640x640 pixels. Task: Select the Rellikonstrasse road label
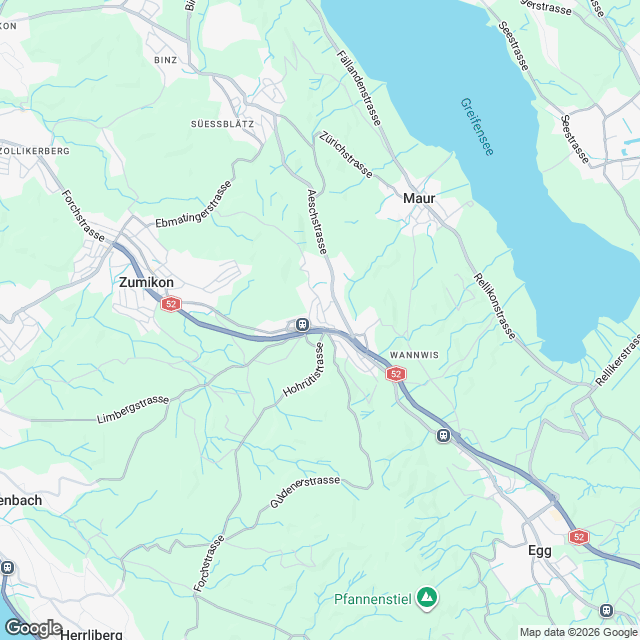(495, 307)
